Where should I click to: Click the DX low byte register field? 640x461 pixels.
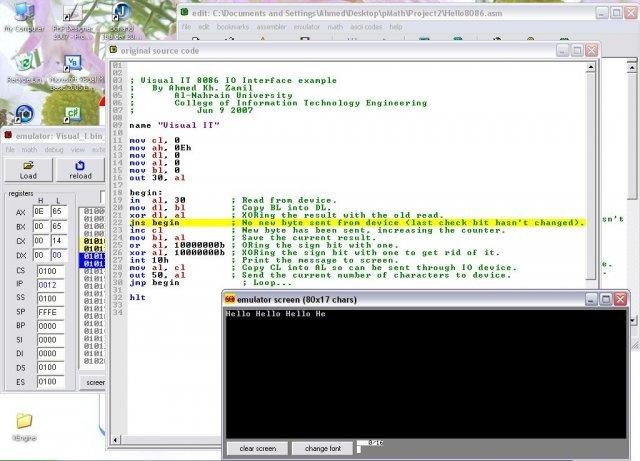click(59, 256)
